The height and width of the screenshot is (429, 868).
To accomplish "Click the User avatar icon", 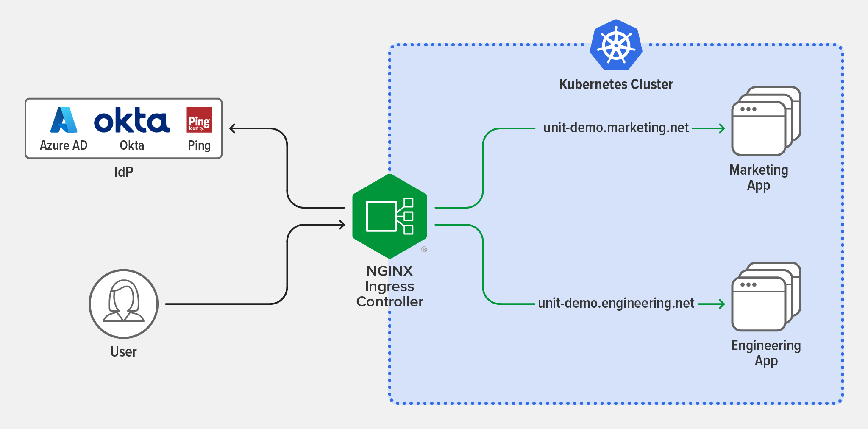I will (123, 304).
